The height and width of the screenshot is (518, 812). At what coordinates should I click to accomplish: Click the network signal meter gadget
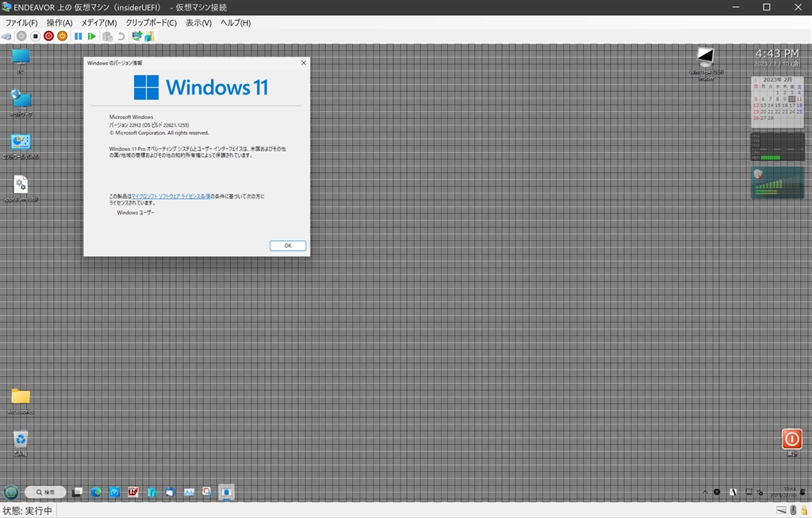pos(777,182)
